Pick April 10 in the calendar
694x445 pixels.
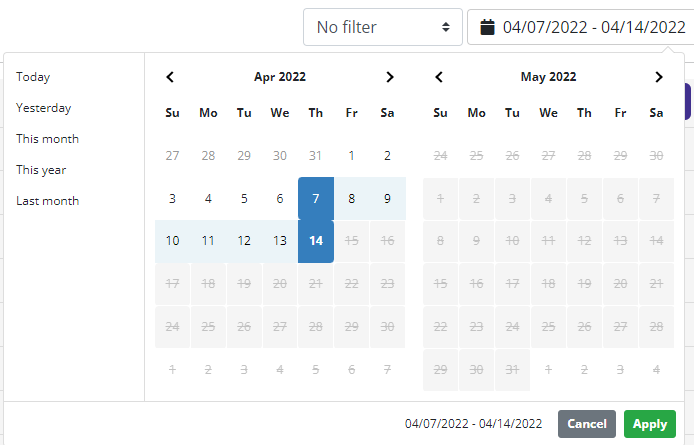tap(172, 241)
